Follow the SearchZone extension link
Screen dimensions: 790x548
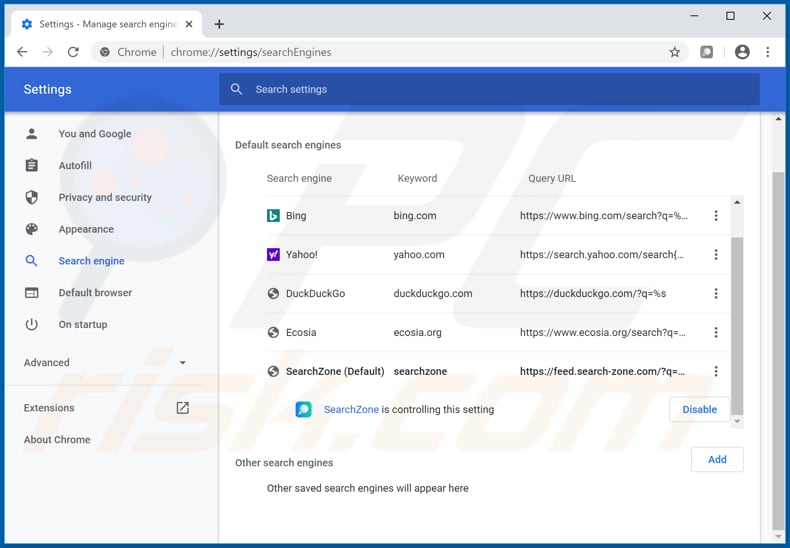tap(351, 410)
